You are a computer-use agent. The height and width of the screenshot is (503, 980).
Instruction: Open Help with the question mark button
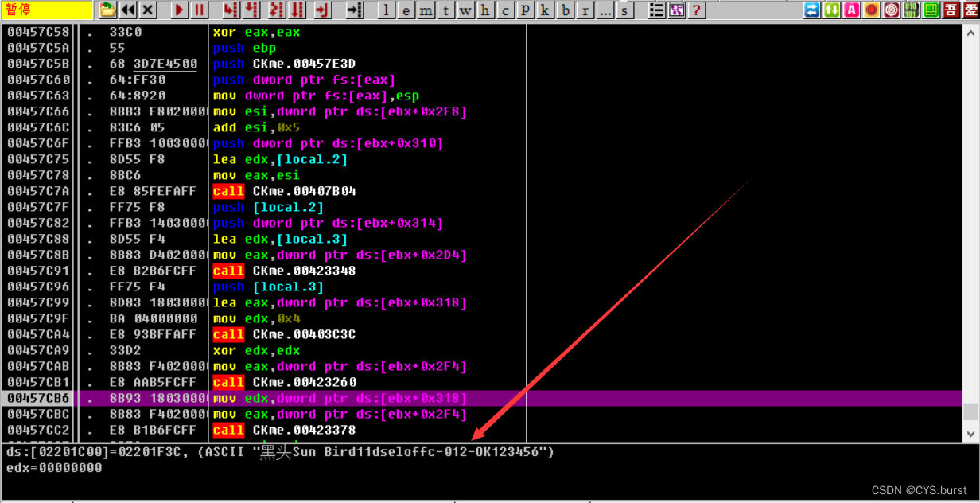tap(695, 10)
